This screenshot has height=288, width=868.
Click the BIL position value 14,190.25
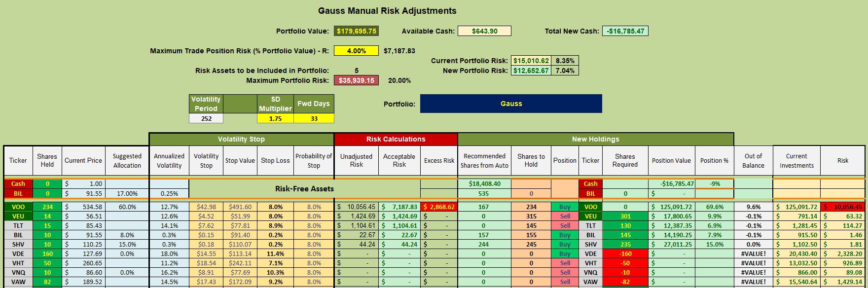pos(671,235)
